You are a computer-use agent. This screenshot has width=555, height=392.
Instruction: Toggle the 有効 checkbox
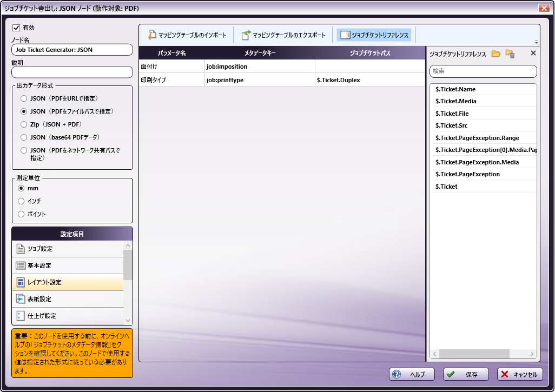16,28
